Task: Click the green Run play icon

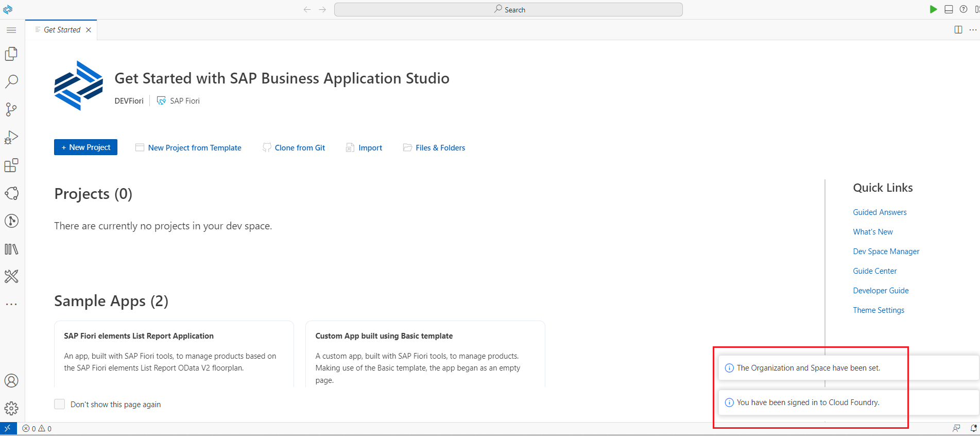Action: pyautogui.click(x=933, y=9)
